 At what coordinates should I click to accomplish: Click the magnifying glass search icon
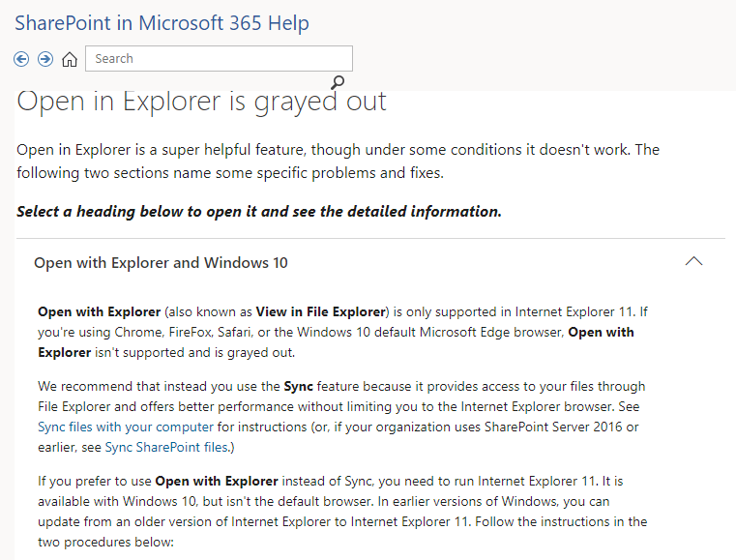pos(338,82)
